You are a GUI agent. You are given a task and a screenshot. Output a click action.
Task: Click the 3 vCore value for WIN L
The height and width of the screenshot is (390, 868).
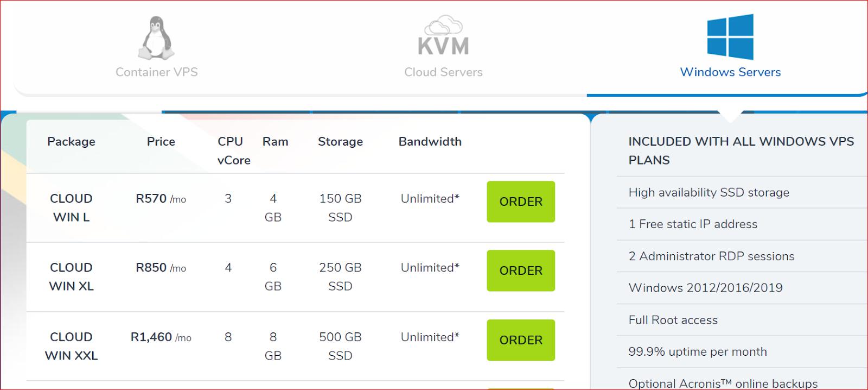coord(228,199)
